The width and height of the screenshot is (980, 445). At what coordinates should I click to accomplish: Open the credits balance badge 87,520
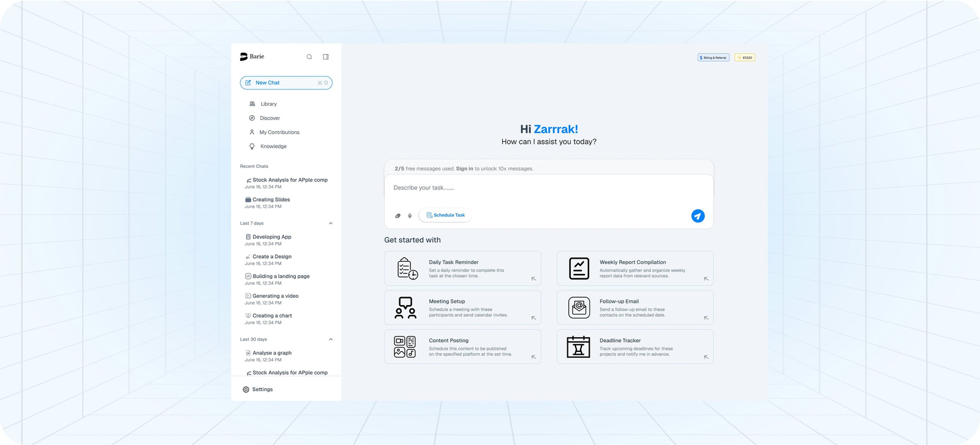745,58
